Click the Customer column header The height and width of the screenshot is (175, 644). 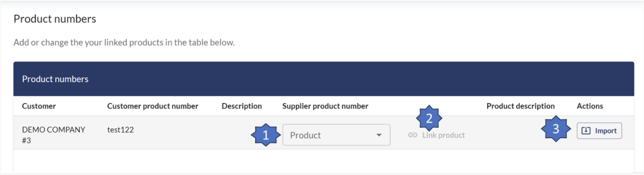(x=39, y=106)
